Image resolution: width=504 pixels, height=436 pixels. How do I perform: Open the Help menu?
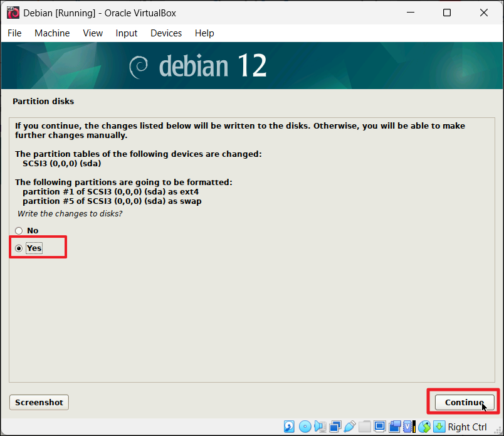(204, 33)
